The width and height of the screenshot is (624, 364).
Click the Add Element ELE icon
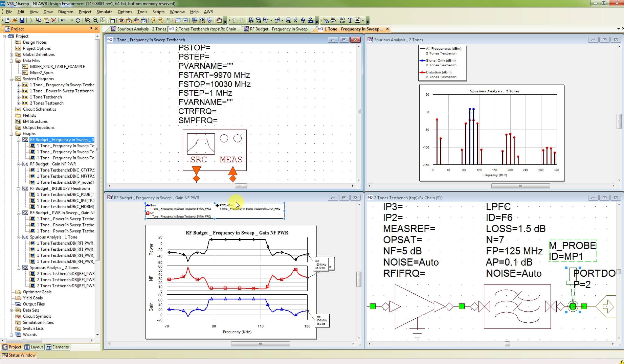(251, 20)
